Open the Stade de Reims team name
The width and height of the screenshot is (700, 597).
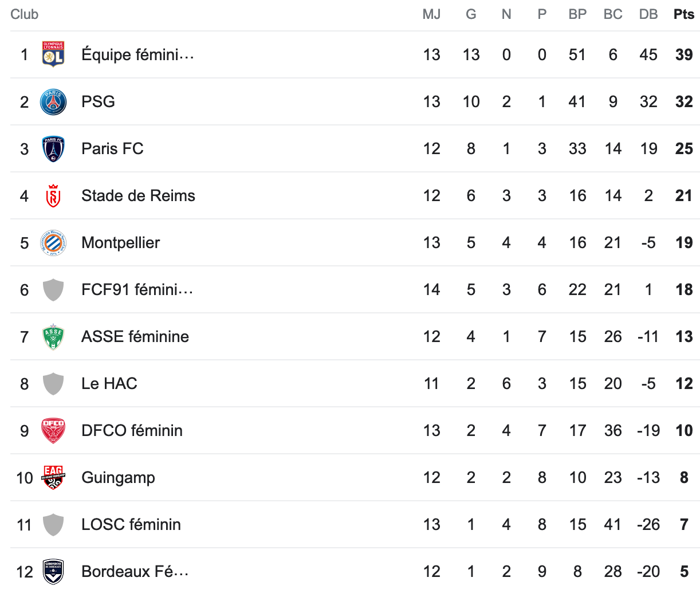pyautogui.click(x=138, y=196)
